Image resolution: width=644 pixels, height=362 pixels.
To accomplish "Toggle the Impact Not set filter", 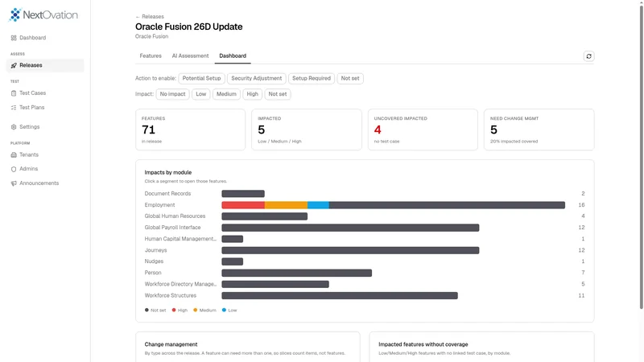I will pos(278,94).
